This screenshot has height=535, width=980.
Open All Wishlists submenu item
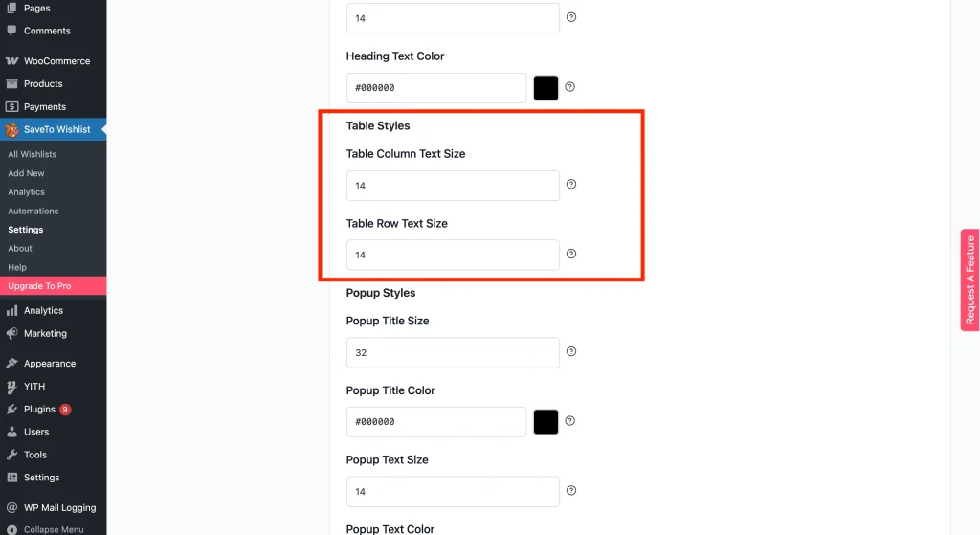tap(33, 154)
